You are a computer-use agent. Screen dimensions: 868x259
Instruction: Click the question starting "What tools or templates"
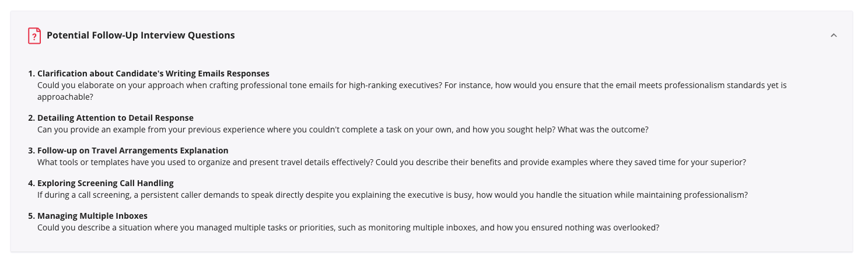(204, 162)
